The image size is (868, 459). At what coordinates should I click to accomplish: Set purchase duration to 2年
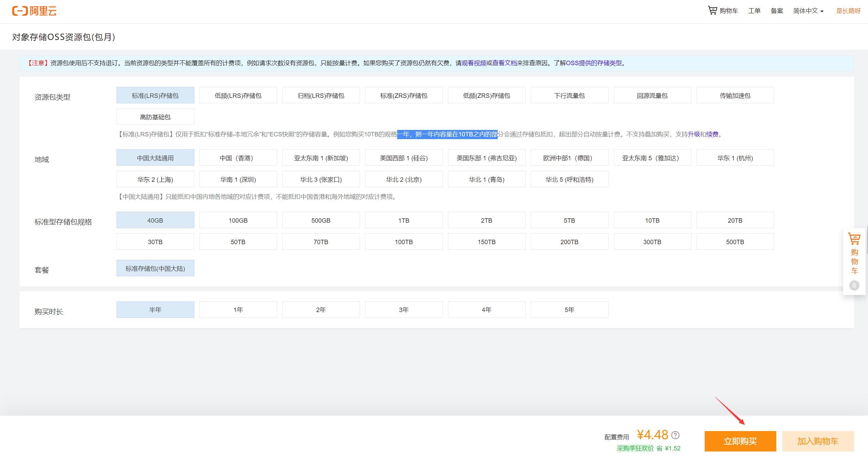321,310
